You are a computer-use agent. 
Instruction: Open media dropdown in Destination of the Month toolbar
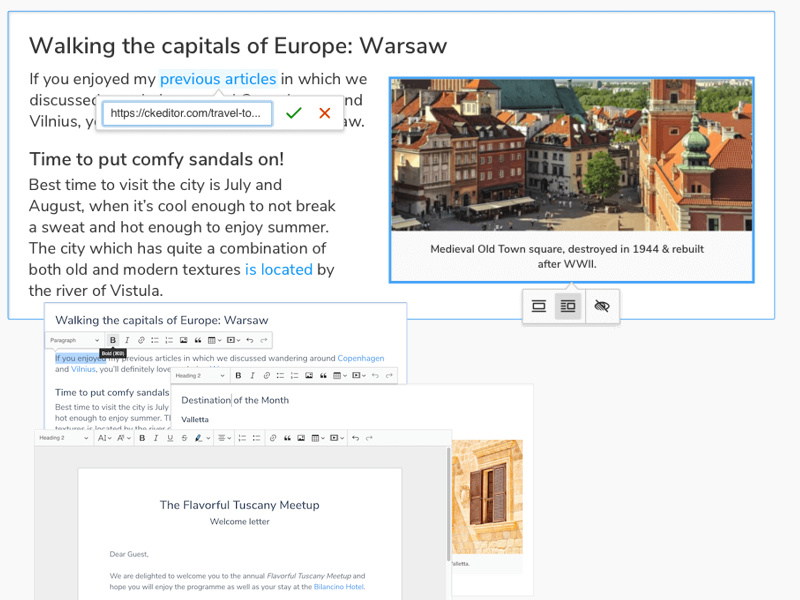pos(359,376)
